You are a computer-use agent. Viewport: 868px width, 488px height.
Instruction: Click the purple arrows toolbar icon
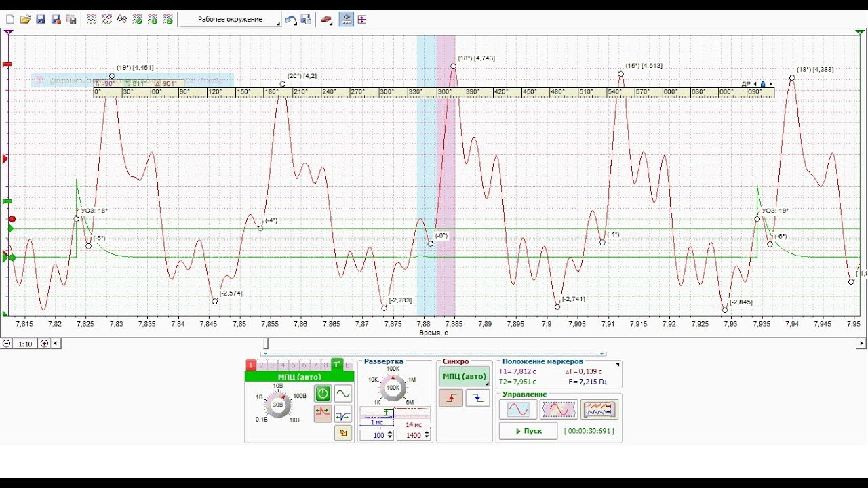(362, 20)
